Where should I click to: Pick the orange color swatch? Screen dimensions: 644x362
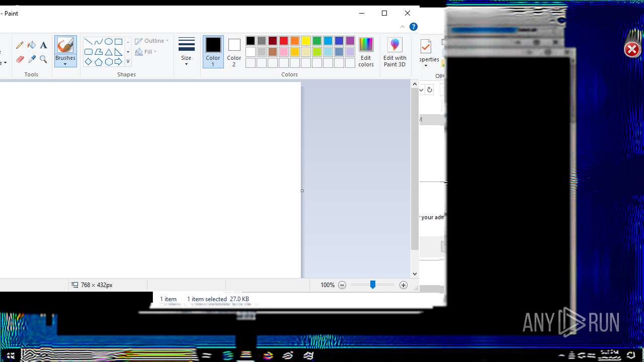point(295,41)
